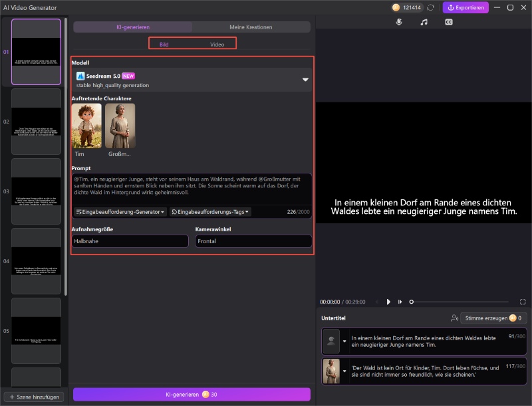Click the refresh credits icon

(x=431, y=7)
